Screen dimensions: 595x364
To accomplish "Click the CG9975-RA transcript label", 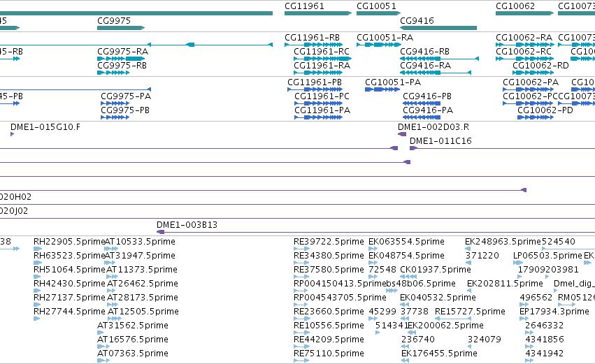I will [x=122, y=52].
